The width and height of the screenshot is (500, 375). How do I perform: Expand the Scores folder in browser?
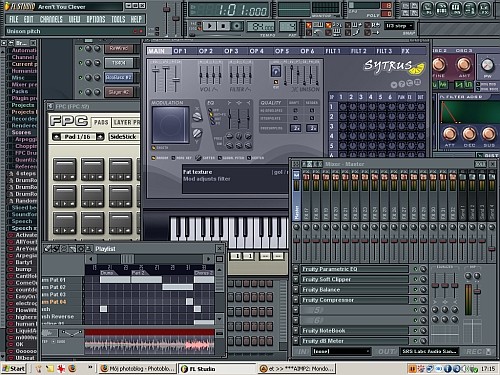click(x=21, y=132)
